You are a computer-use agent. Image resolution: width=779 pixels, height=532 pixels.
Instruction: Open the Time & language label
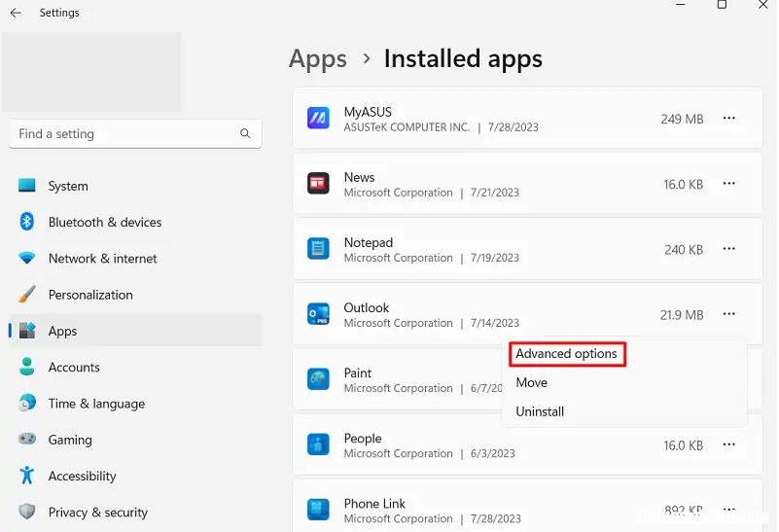click(x=96, y=404)
